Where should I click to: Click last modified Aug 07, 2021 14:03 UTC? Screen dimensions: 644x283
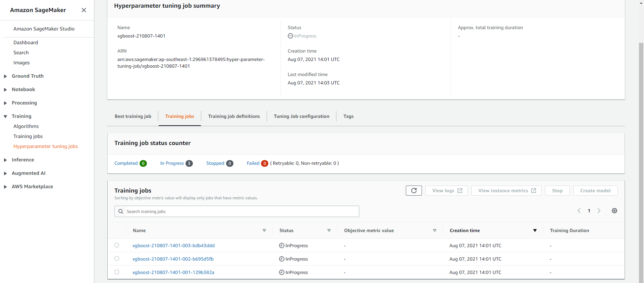click(x=314, y=83)
